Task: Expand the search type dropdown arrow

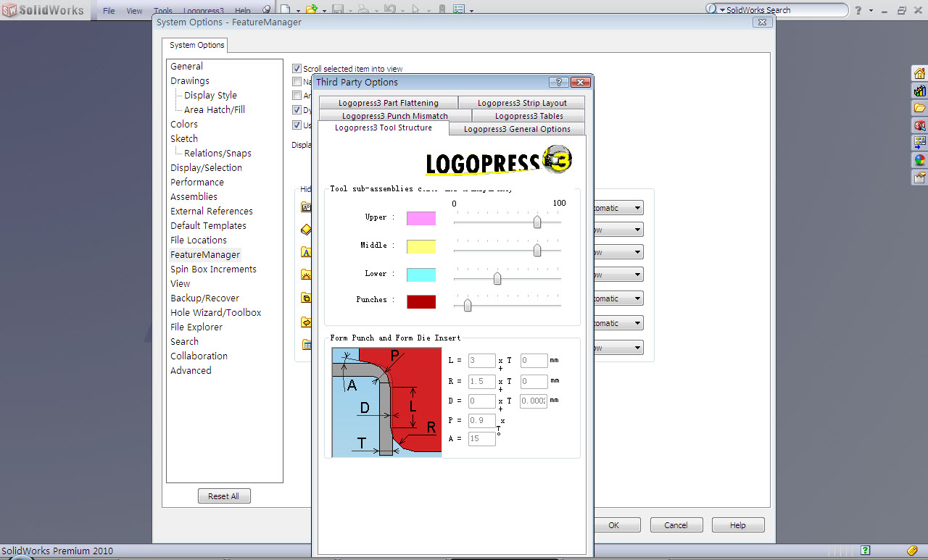Action: coord(722,10)
